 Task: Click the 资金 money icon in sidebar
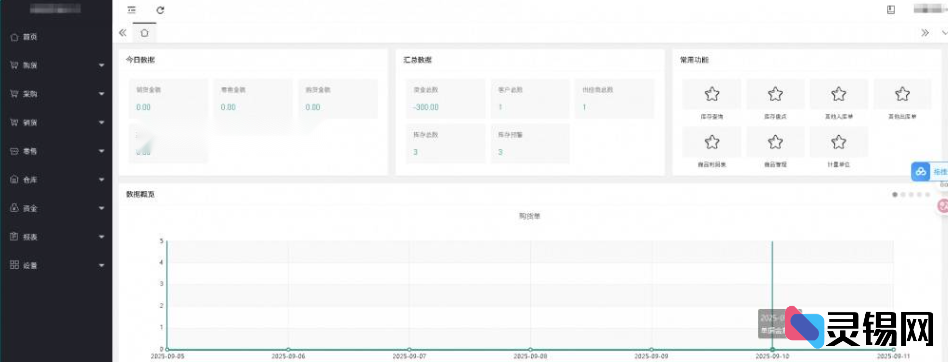pos(14,208)
